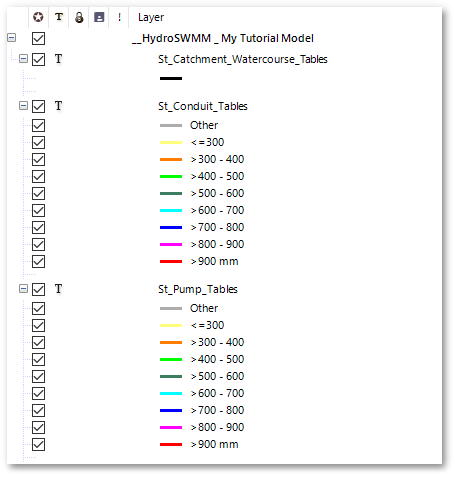Click the yellow <=300 swatch in St_Conduit_Tables
455x477 pixels.
tap(171, 143)
